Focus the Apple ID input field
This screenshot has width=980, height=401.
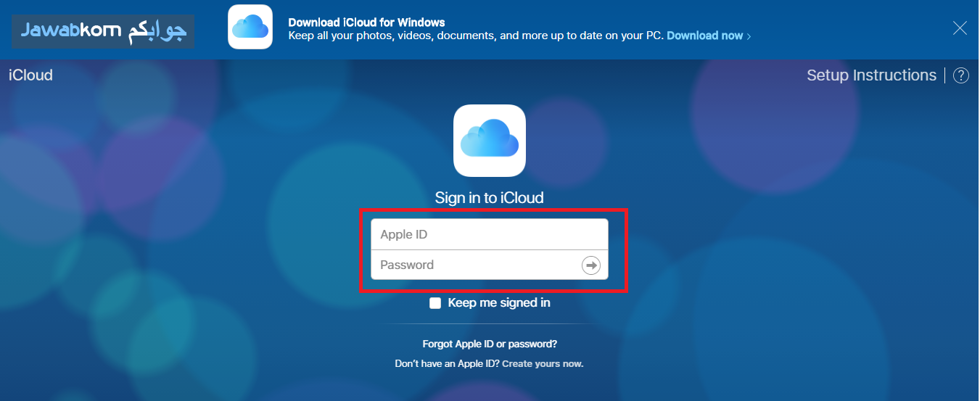point(490,235)
